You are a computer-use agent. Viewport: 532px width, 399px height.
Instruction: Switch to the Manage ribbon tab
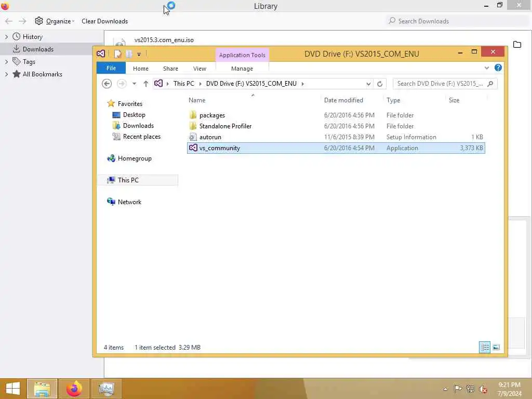pos(242,69)
